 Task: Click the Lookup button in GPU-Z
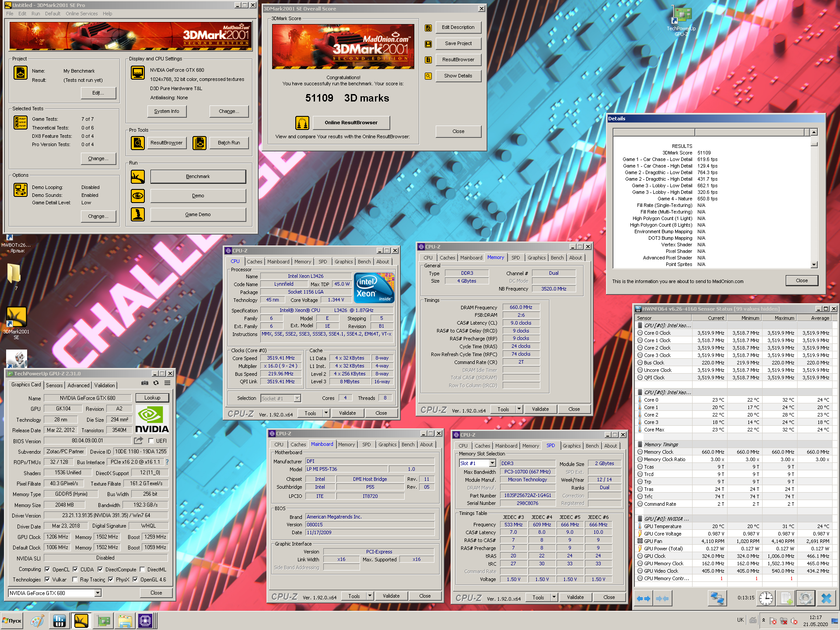152,398
